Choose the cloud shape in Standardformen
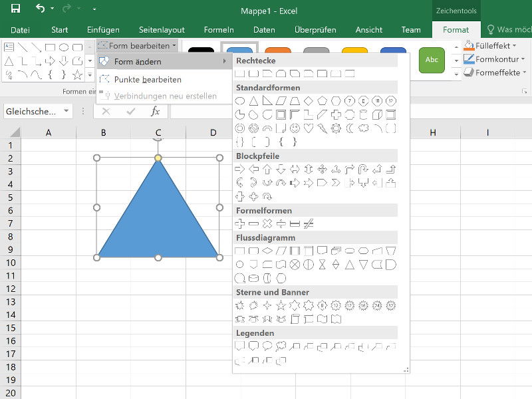The image size is (532, 399). coord(363,128)
